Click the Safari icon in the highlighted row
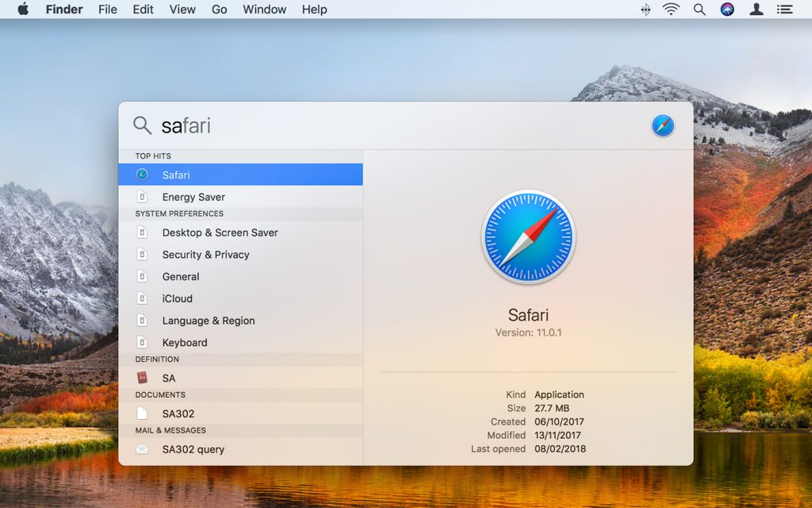Viewport: 812px width, 508px height. 142,175
